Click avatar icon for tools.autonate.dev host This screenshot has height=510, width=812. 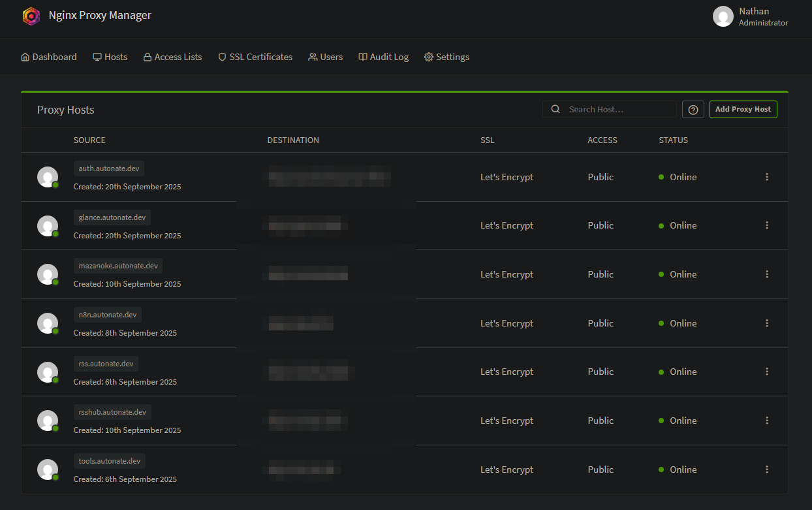click(47, 470)
